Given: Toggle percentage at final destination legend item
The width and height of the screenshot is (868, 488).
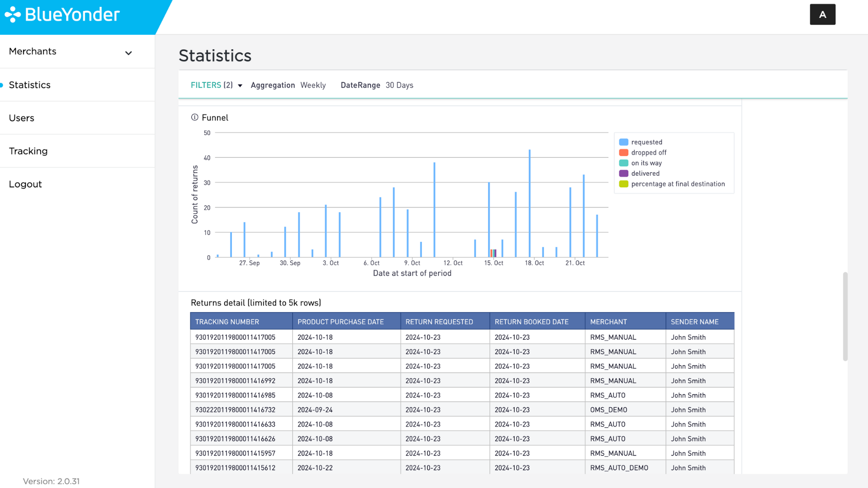Looking at the screenshot, I should click(672, 184).
